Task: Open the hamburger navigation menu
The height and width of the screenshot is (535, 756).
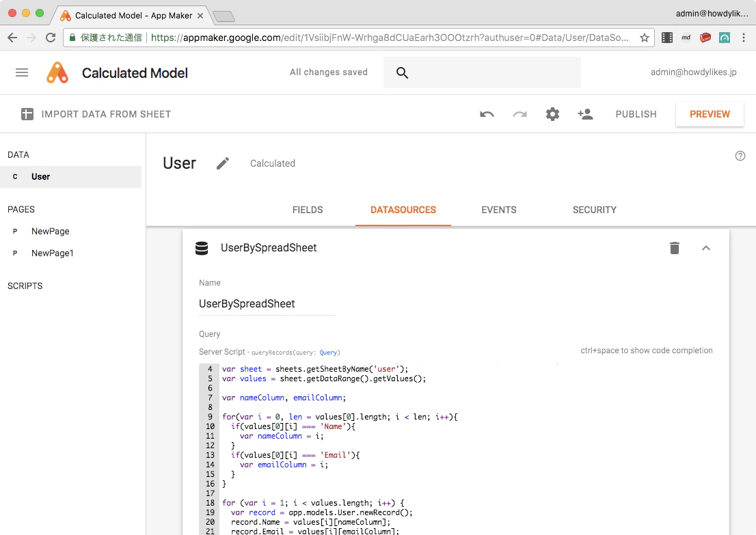Action: pyautogui.click(x=22, y=73)
